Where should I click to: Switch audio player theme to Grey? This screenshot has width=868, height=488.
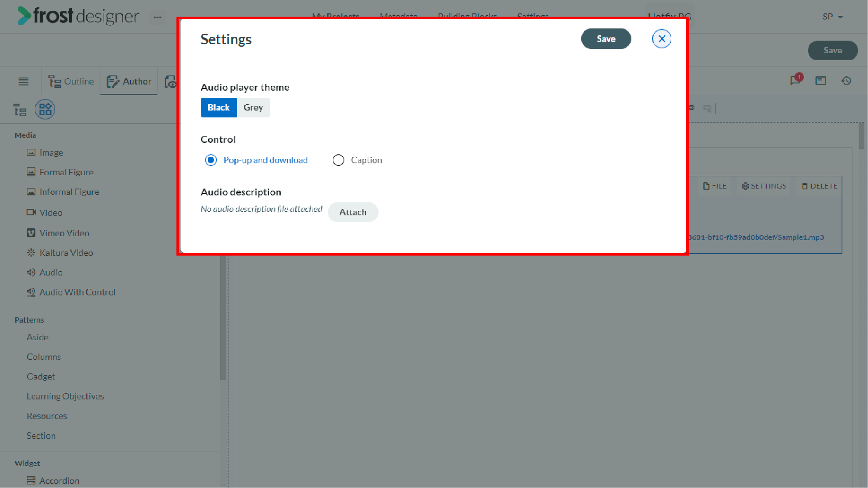(253, 108)
